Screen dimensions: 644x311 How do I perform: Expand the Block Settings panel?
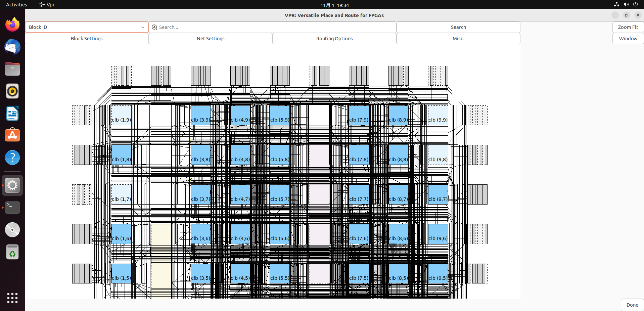[x=87, y=39]
